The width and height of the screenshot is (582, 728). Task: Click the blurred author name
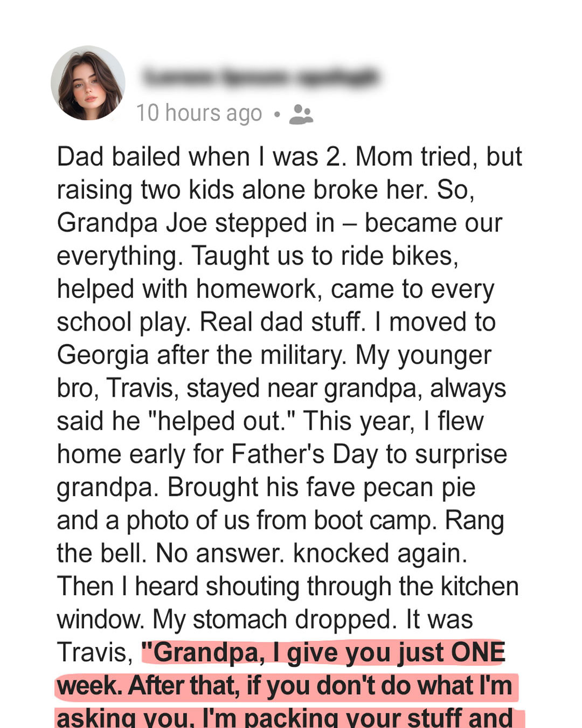(261, 77)
